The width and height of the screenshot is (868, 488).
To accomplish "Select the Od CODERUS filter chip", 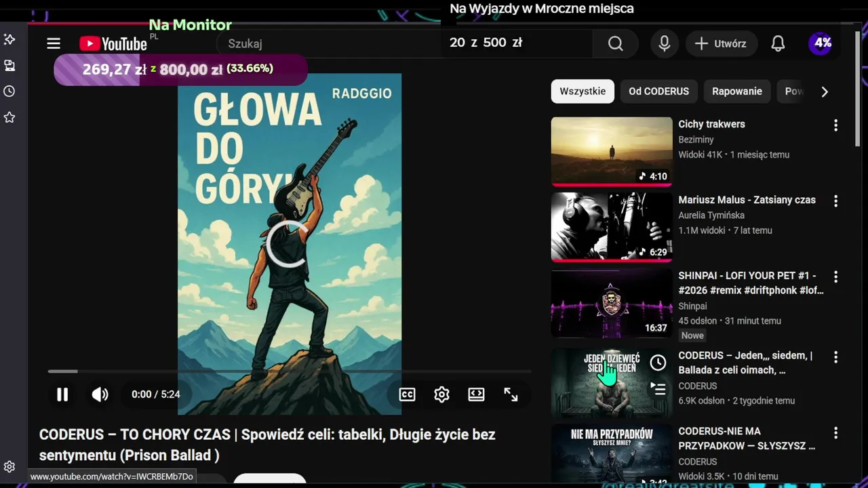I will click(x=658, y=91).
